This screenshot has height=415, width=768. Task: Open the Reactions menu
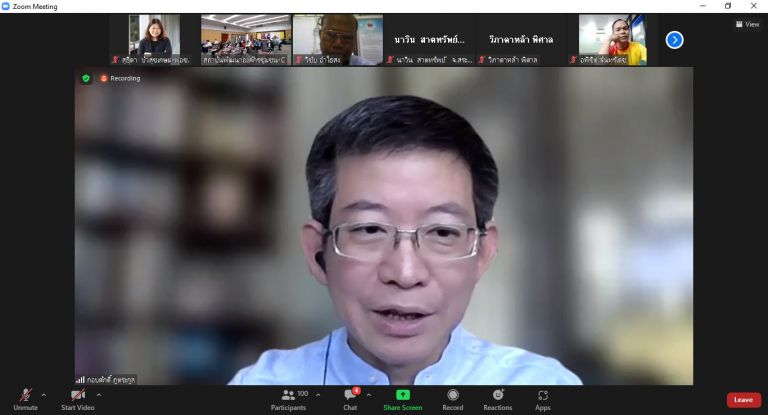(x=498, y=396)
